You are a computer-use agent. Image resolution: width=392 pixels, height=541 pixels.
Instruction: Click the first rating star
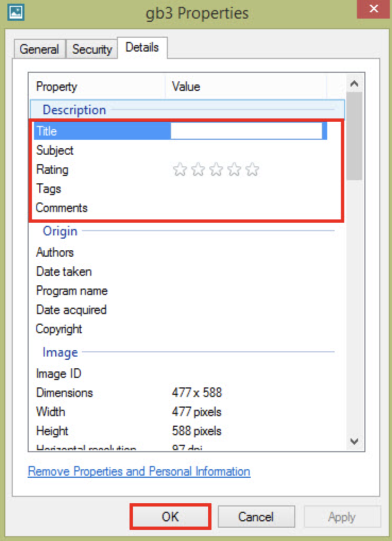(x=180, y=170)
